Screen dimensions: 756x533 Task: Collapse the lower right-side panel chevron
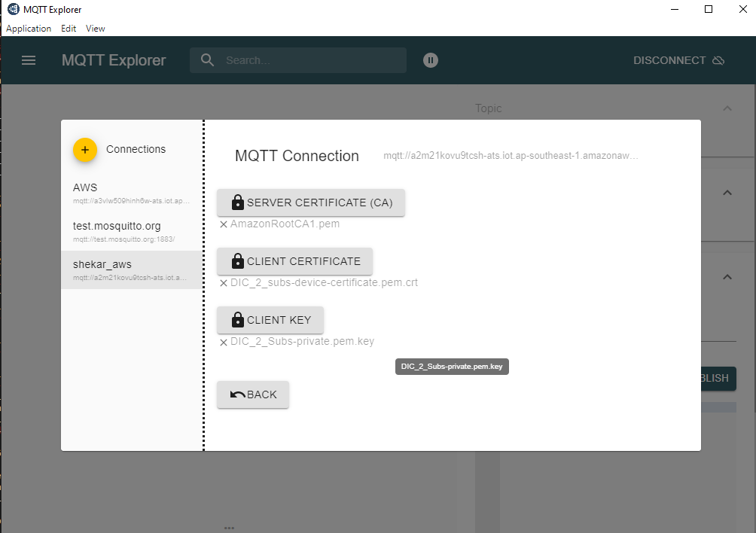coord(727,277)
